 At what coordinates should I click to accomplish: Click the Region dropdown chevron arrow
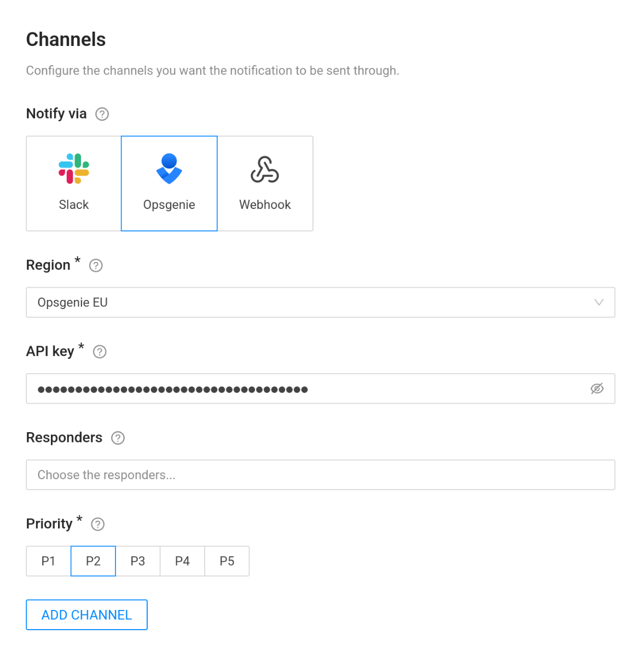[599, 302]
